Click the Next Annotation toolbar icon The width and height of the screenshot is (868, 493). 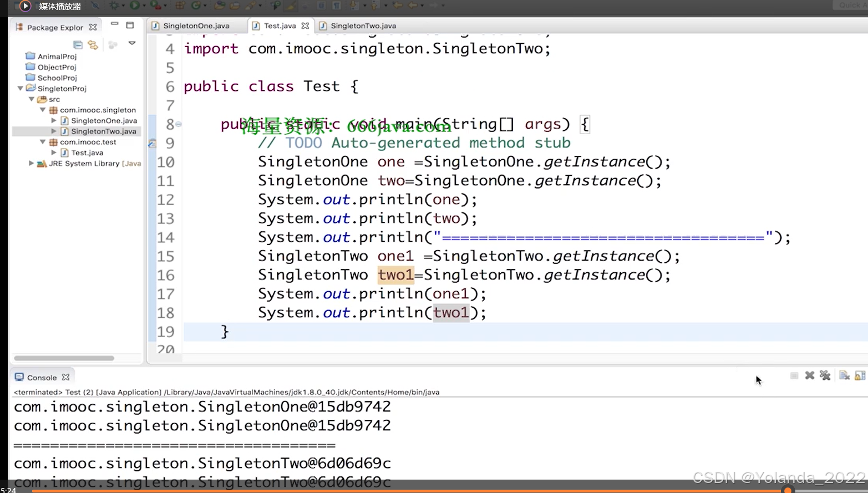coord(354,5)
